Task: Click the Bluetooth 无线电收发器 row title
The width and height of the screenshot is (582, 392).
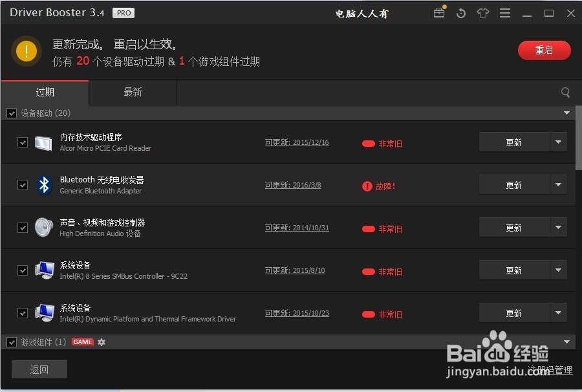Action: (102, 180)
